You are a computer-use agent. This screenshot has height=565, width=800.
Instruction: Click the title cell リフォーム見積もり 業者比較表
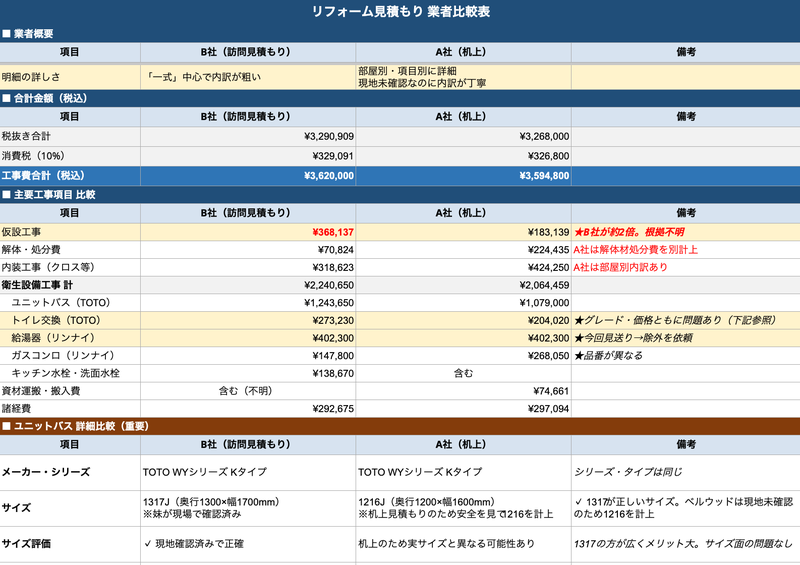(x=400, y=12)
